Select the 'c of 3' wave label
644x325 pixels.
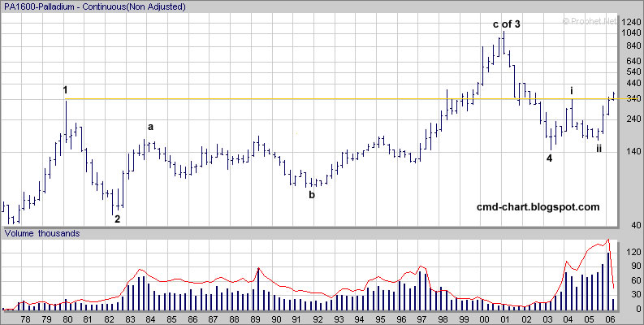point(507,24)
